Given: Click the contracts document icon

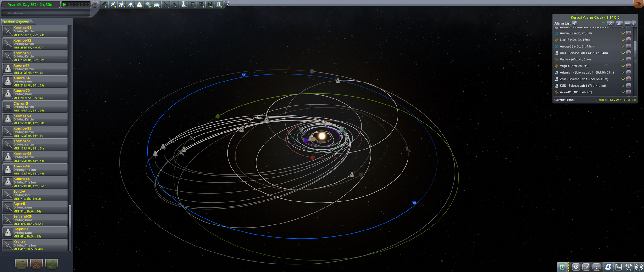Looking at the screenshot, I should click(618, 267).
